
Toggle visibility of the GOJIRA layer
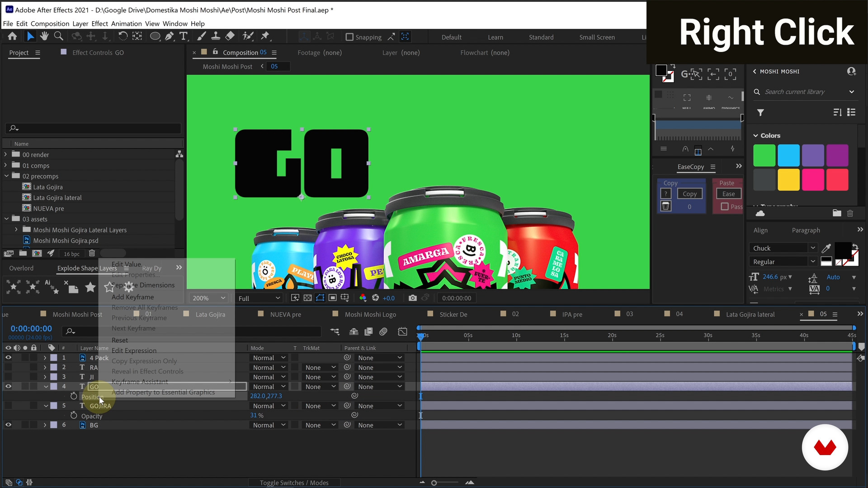8,406
